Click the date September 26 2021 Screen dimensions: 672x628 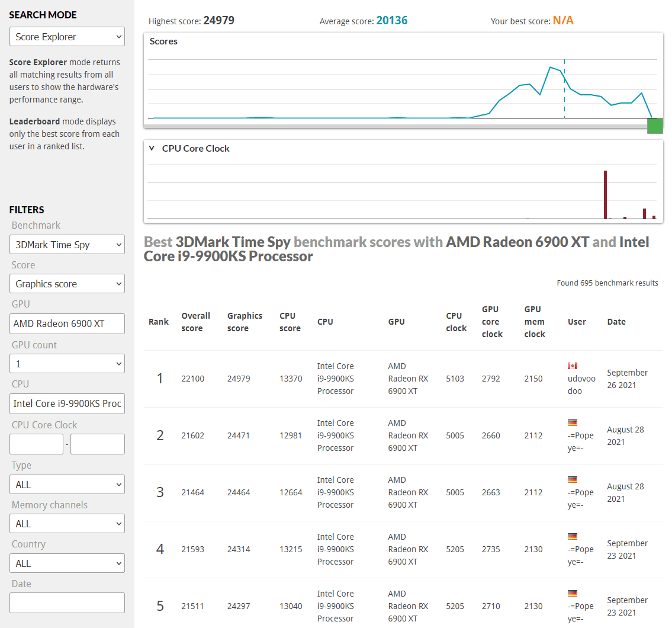click(628, 379)
